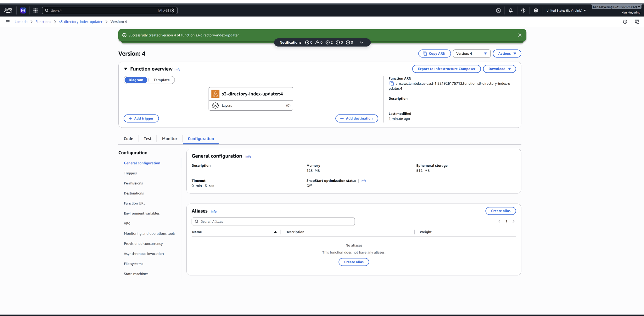Open the help question mark icon
644x316 pixels.
point(523,10)
